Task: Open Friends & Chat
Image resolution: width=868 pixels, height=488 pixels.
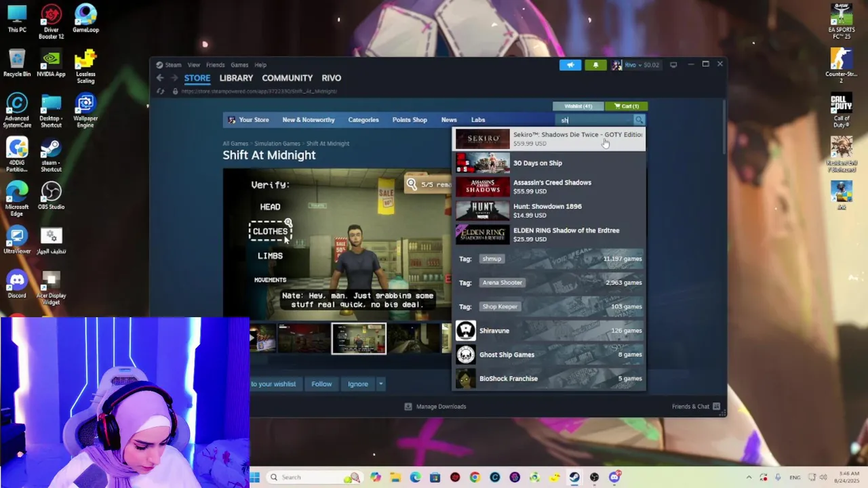Action: coord(696,407)
